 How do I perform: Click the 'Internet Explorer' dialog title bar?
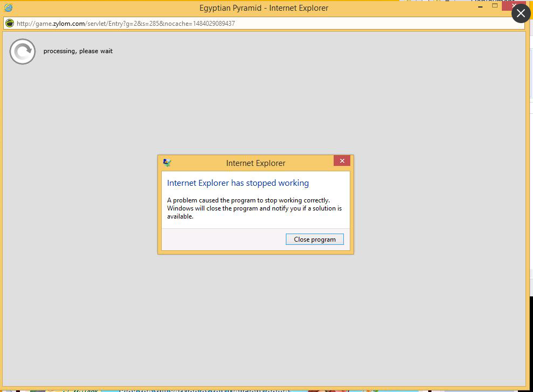pos(255,163)
